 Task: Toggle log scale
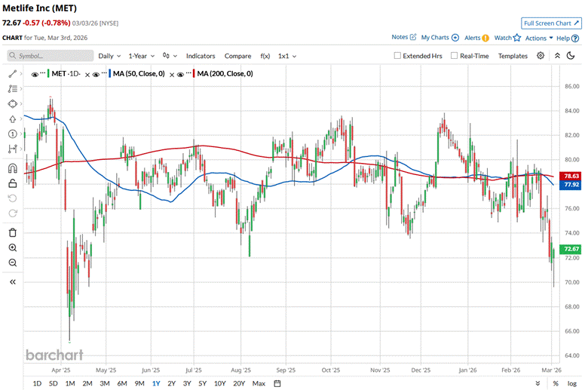point(572,383)
